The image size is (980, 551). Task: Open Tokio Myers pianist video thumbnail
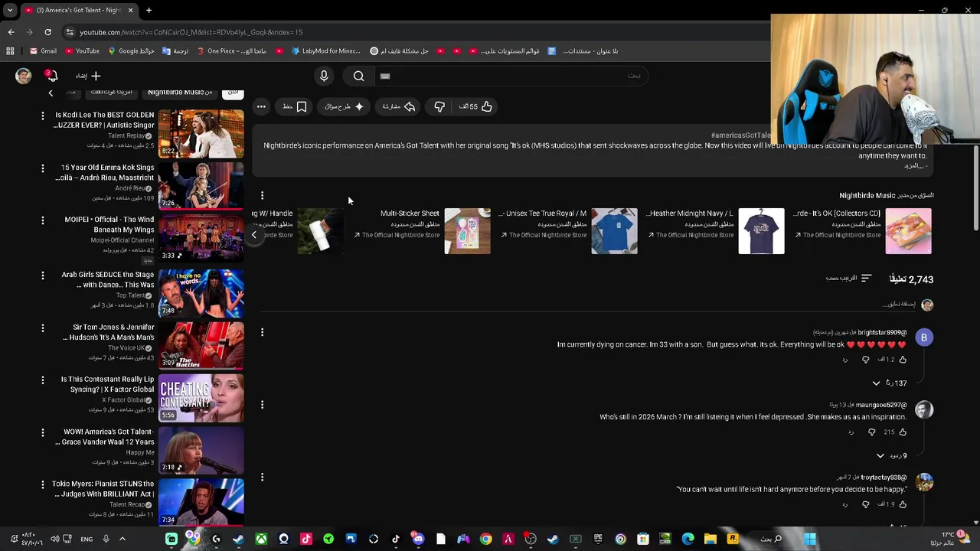201,503
